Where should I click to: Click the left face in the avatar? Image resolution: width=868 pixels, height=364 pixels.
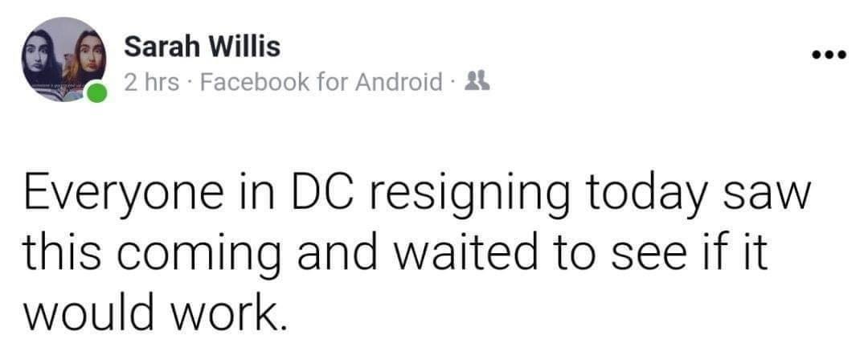click(44, 56)
